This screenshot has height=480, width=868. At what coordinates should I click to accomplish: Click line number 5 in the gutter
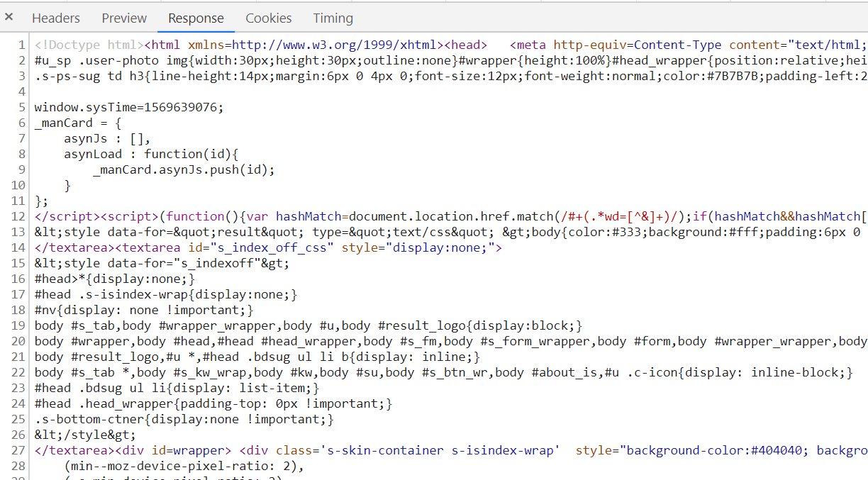pyautogui.click(x=21, y=107)
